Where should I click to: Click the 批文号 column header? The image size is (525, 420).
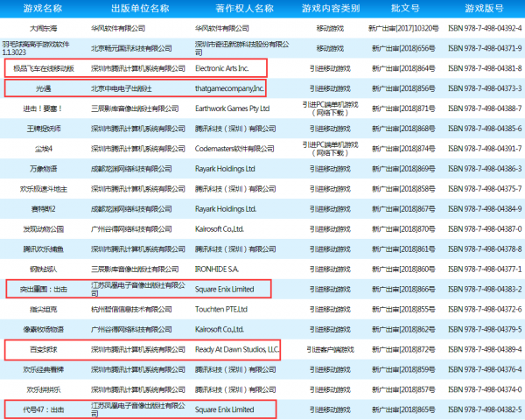405,9
